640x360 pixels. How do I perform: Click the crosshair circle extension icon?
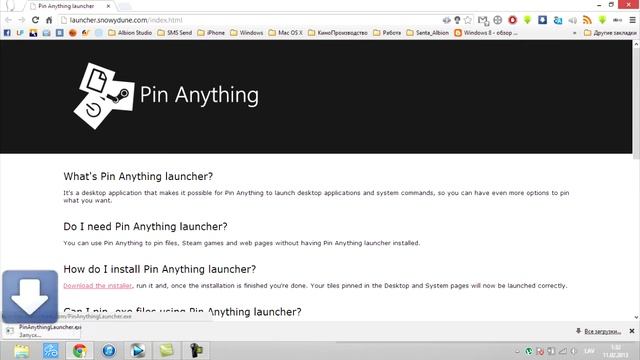click(x=498, y=20)
